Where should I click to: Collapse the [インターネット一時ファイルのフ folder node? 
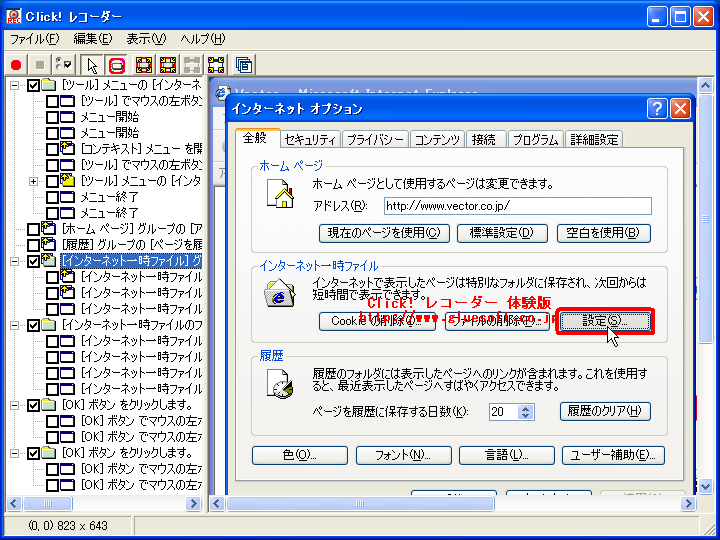pyautogui.click(x=15, y=325)
